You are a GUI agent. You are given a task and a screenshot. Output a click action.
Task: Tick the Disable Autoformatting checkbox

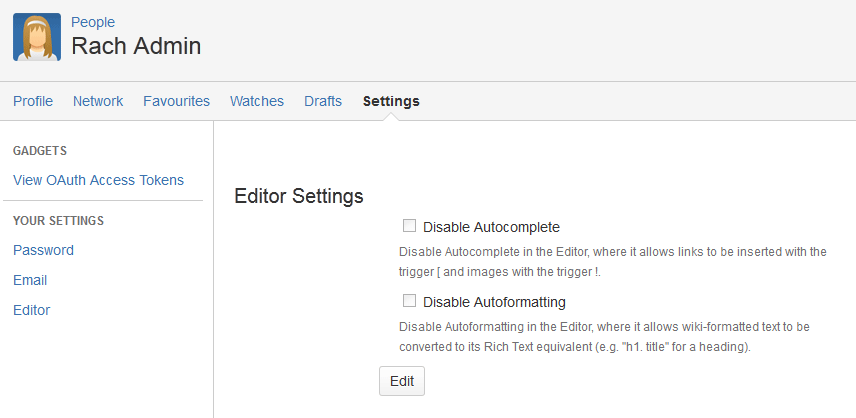click(x=409, y=301)
